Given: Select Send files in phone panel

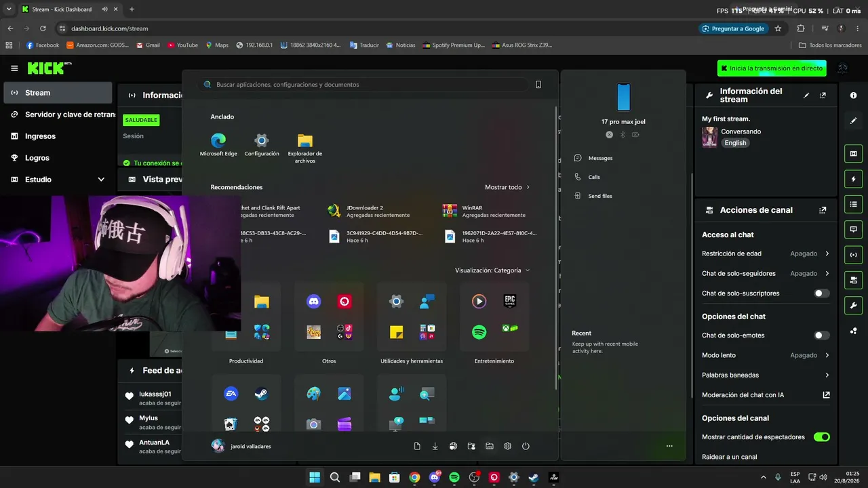Looking at the screenshot, I should (x=593, y=196).
